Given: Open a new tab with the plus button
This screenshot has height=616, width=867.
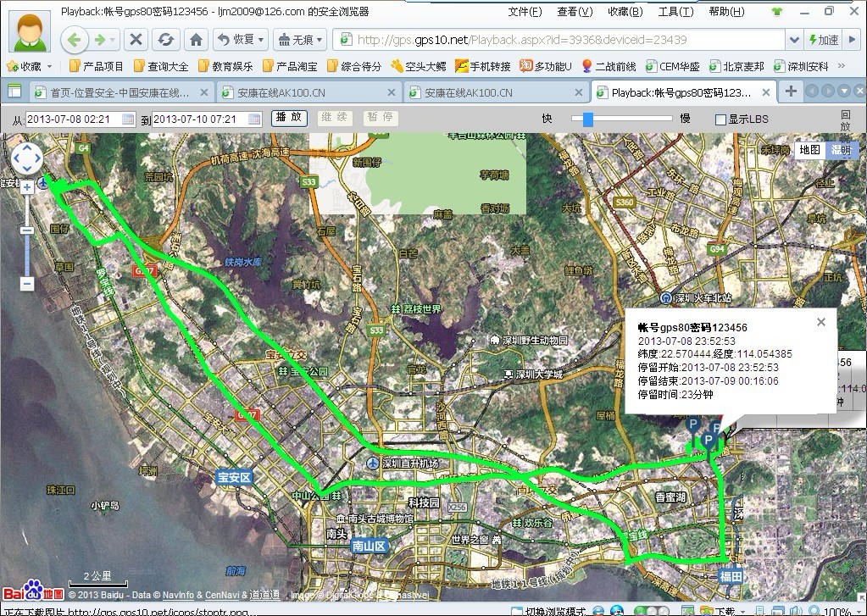Looking at the screenshot, I should point(792,92).
